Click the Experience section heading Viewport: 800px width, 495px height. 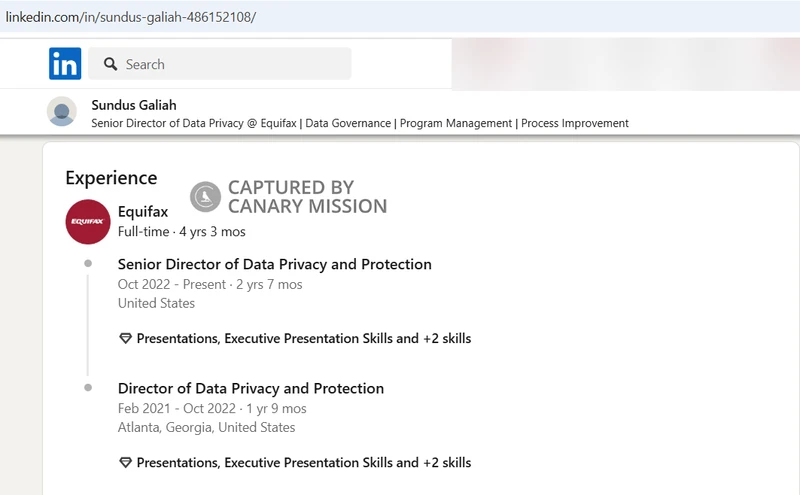click(x=111, y=178)
